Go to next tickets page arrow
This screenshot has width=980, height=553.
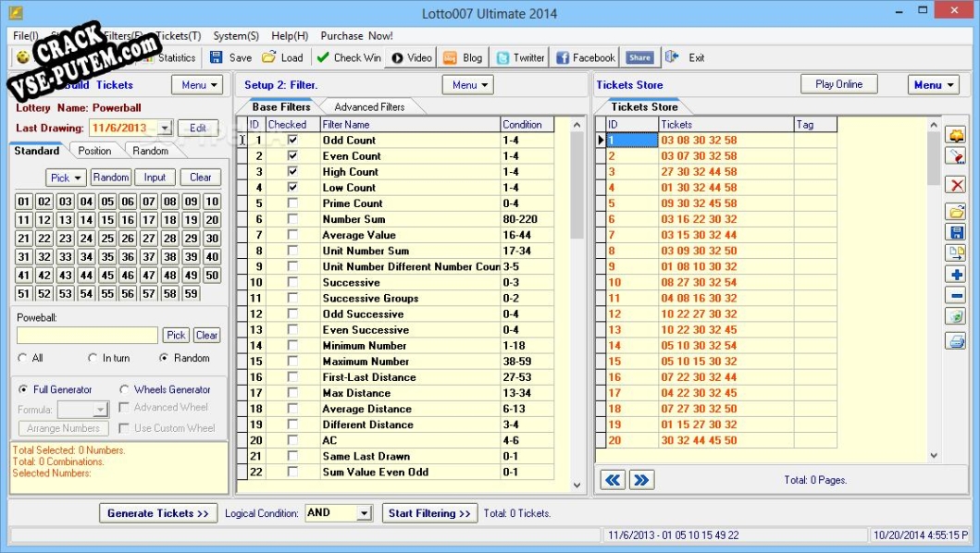[641, 480]
